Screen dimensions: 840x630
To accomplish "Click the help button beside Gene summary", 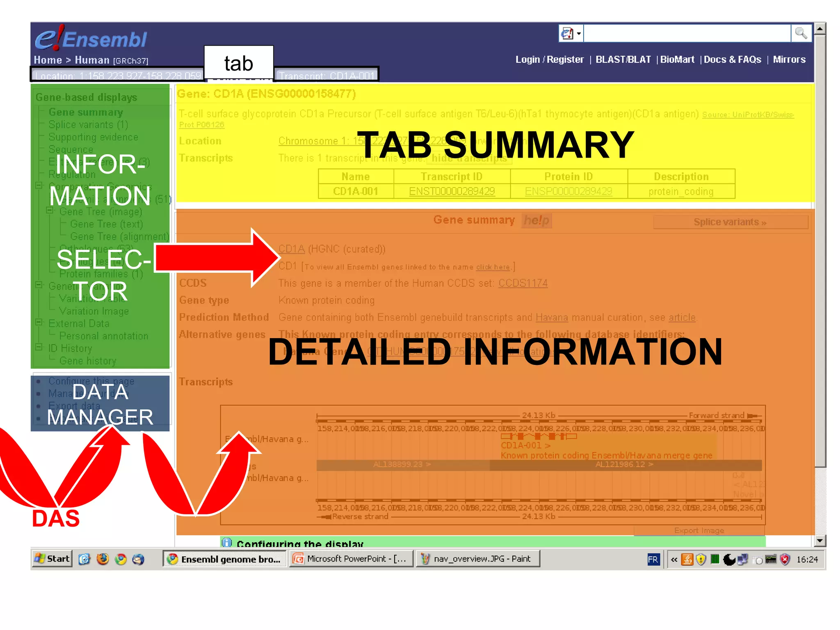I will click(536, 220).
